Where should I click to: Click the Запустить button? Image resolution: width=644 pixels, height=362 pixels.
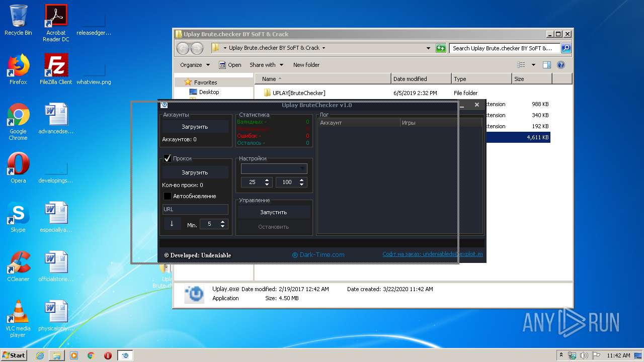point(274,212)
